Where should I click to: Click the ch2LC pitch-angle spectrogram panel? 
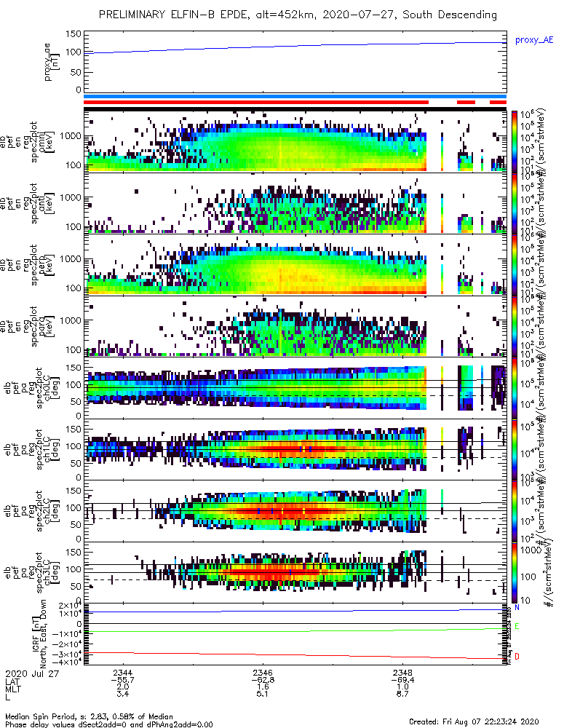[x=295, y=511]
